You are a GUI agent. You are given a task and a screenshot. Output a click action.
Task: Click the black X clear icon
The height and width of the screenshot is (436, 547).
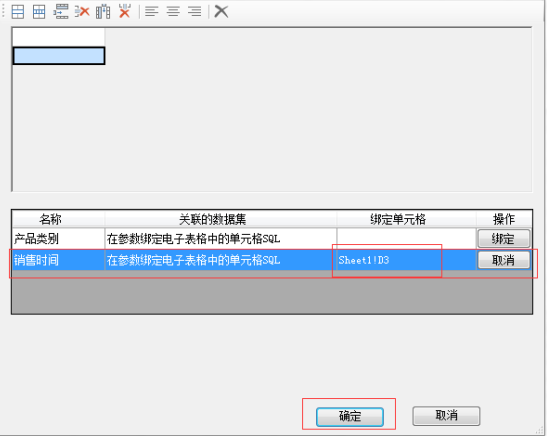pos(221,12)
